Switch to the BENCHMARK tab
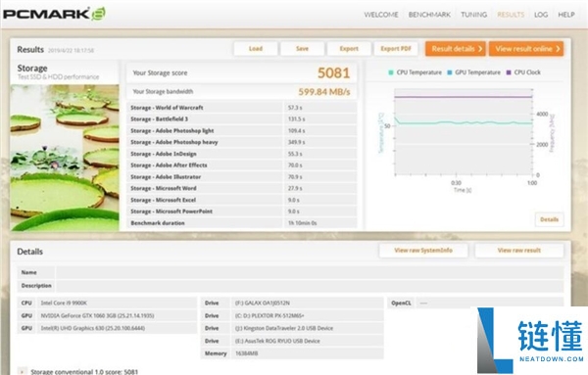Image resolution: width=588 pixels, height=375 pixels. tap(429, 15)
